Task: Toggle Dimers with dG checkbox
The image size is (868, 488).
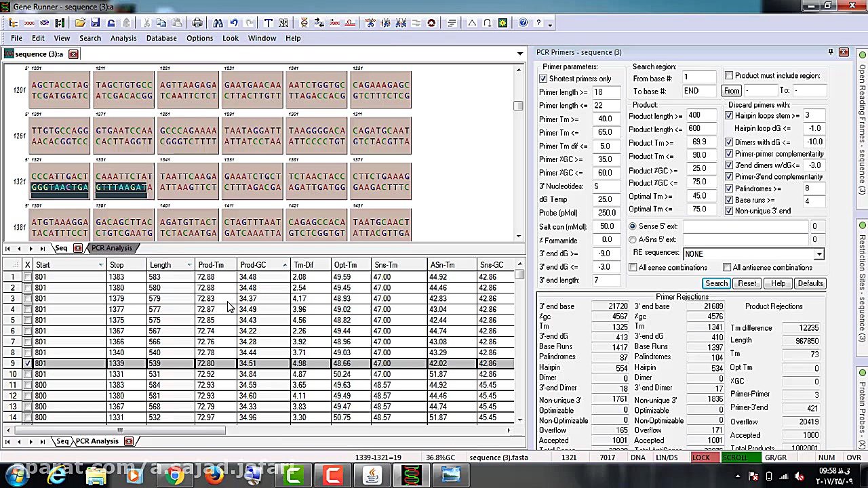Action: tap(729, 142)
